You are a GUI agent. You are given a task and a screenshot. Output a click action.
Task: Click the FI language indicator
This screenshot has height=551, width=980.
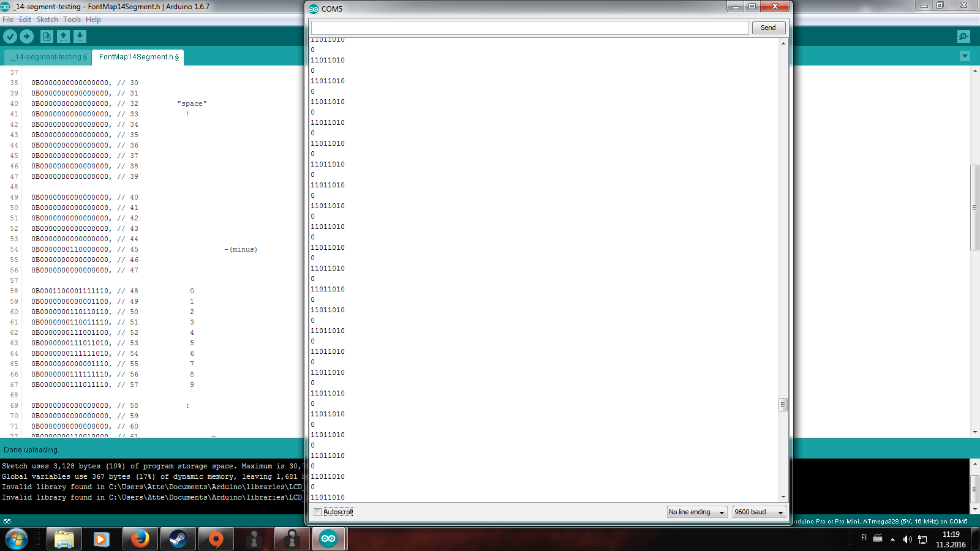pyautogui.click(x=864, y=538)
